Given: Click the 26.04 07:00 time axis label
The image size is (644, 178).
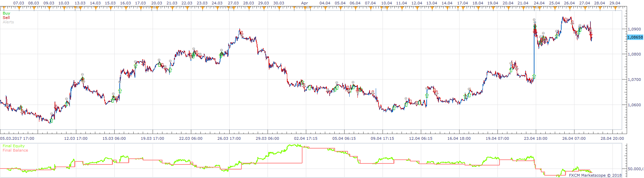Looking at the screenshot, I should [574, 138].
